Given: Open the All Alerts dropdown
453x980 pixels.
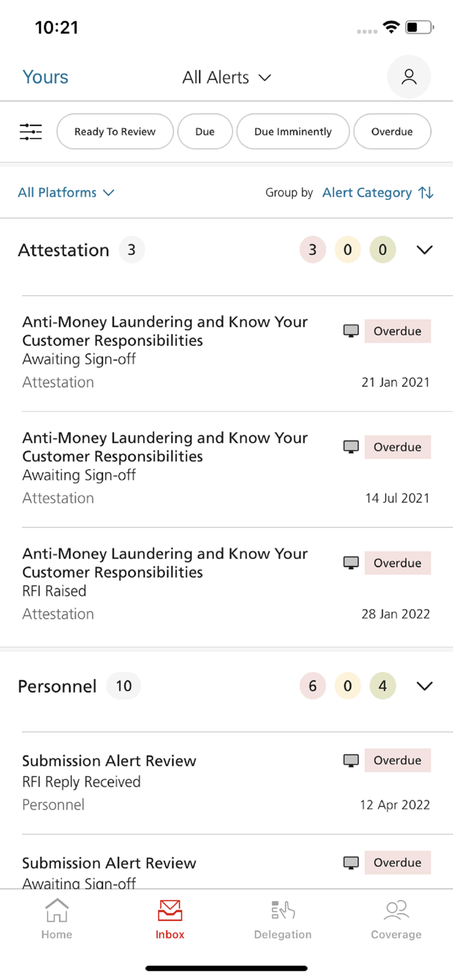Looking at the screenshot, I should coord(227,76).
